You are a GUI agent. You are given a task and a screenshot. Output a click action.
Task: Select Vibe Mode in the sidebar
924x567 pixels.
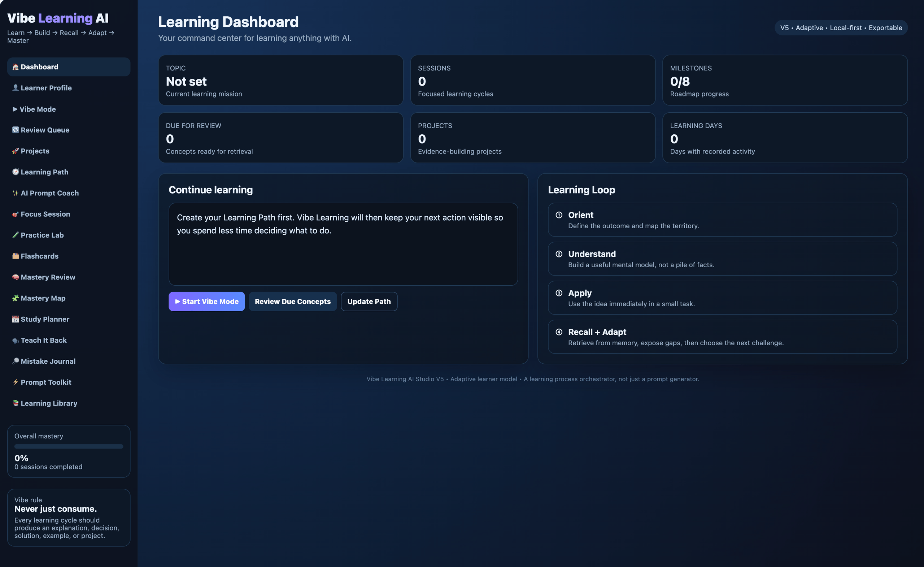69,109
